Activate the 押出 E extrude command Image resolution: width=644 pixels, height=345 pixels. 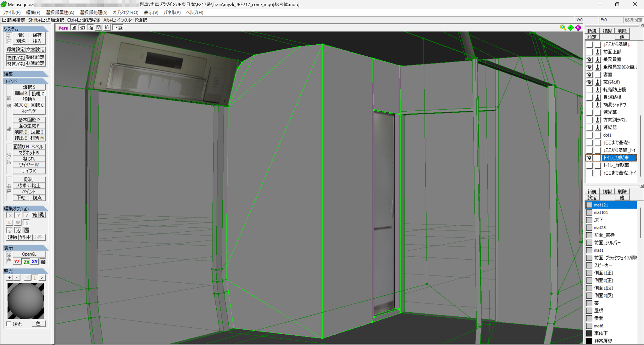pyautogui.click(x=21, y=138)
